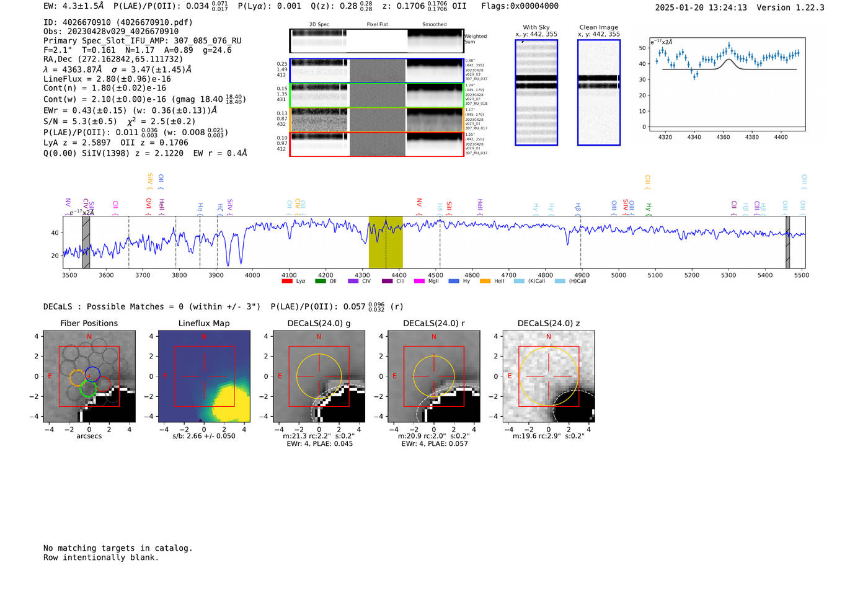868x591 pixels.
Task: Click the (K)CaII legend swatch
Action: (519, 282)
